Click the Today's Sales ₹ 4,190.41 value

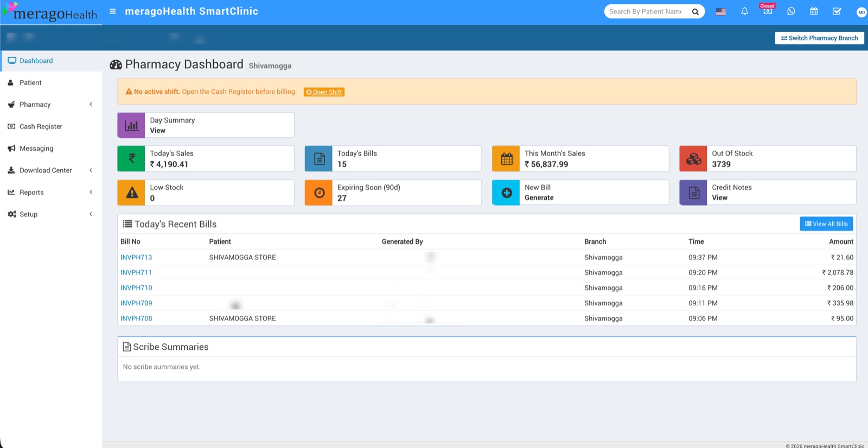pyautogui.click(x=169, y=164)
